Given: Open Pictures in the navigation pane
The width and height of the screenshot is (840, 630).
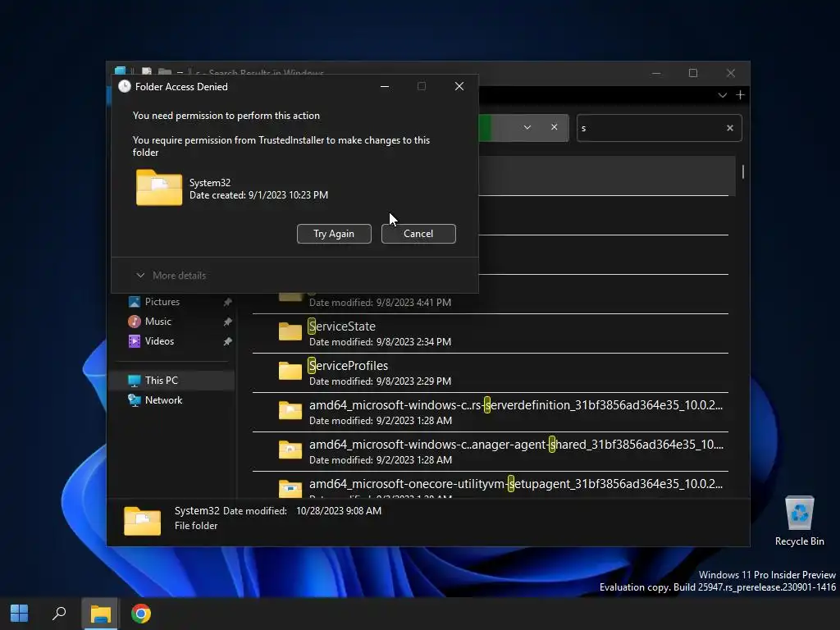Looking at the screenshot, I should coord(162,302).
